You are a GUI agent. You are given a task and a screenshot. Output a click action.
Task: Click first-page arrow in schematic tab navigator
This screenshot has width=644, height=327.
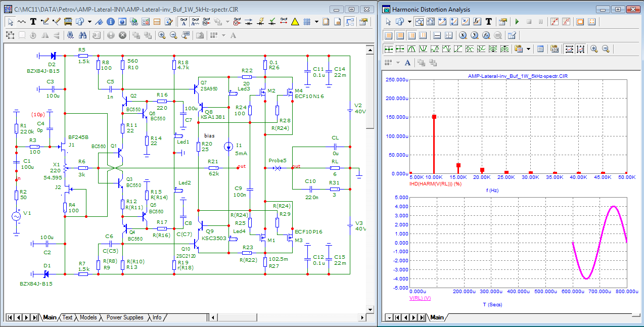point(10,317)
